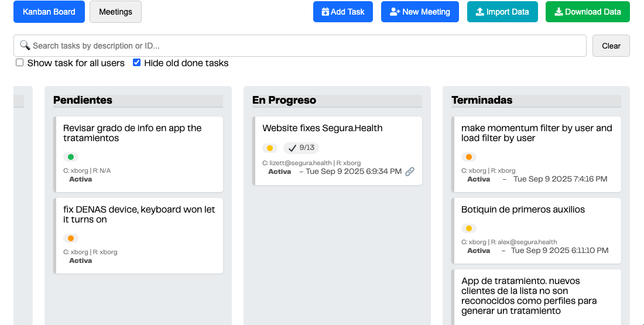Focus the task search input field

pos(304,46)
